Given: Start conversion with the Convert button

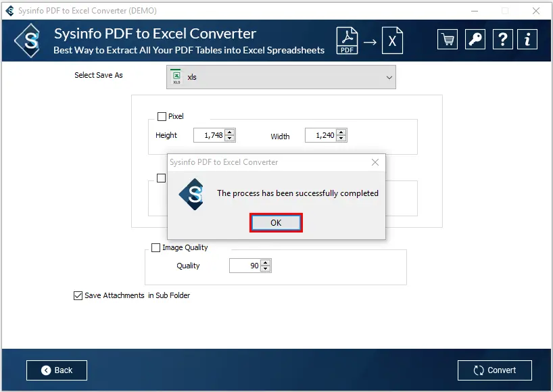Looking at the screenshot, I should point(494,370).
